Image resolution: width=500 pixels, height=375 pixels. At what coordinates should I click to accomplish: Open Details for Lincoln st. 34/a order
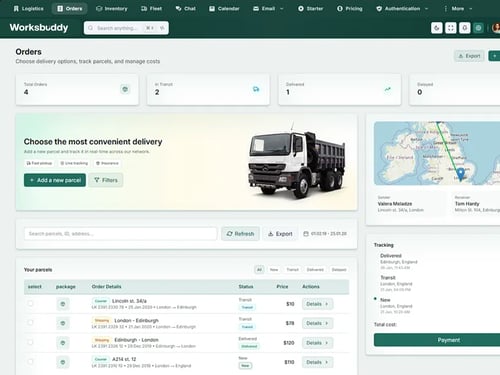(x=317, y=304)
